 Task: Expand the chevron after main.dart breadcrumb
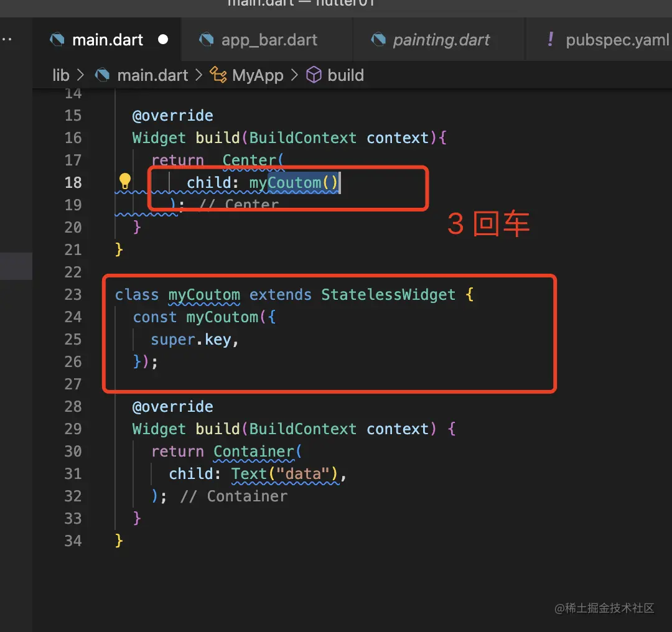pyautogui.click(x=198, y=75)
